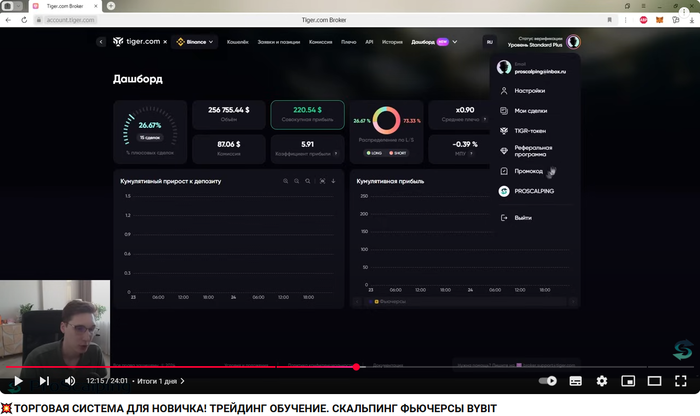700x416 pixels.
Task: Click the -0.39 % card
Action: [x=459, y=149]
